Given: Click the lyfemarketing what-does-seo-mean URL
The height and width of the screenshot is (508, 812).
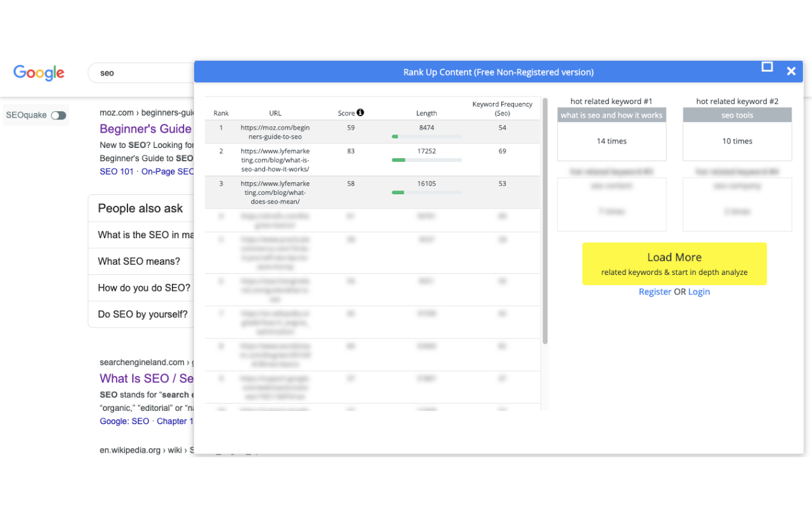Looking at the screenshot, I should 275,192.
